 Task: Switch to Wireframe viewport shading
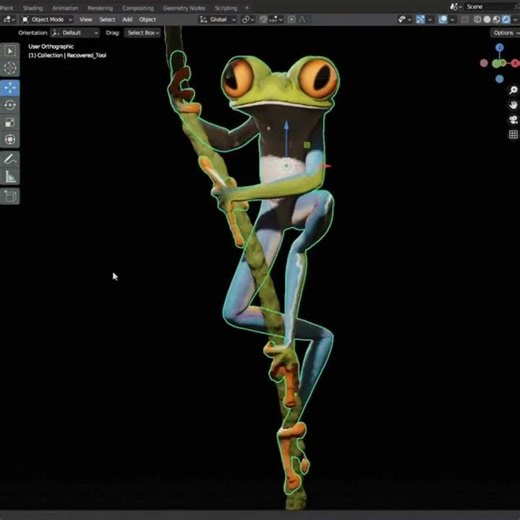477,20
